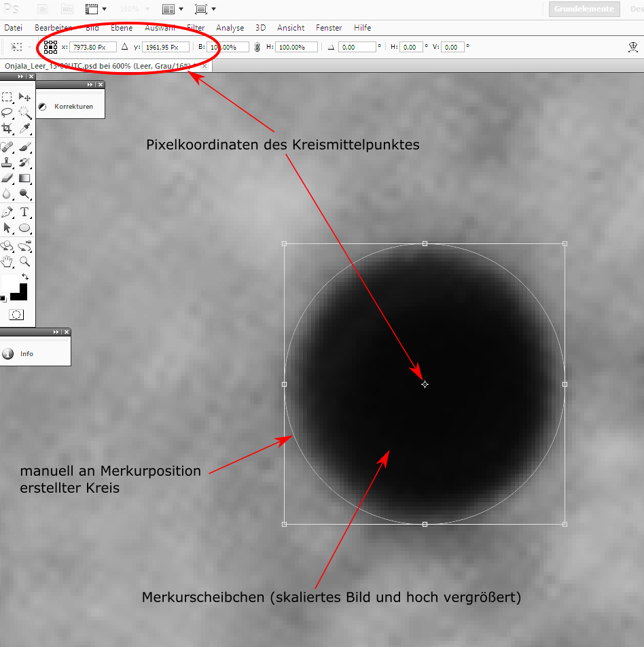The height and width of the screenshot is (647, 644).
Task: Select the Hand tool
Action: click(x=7, y=261)
